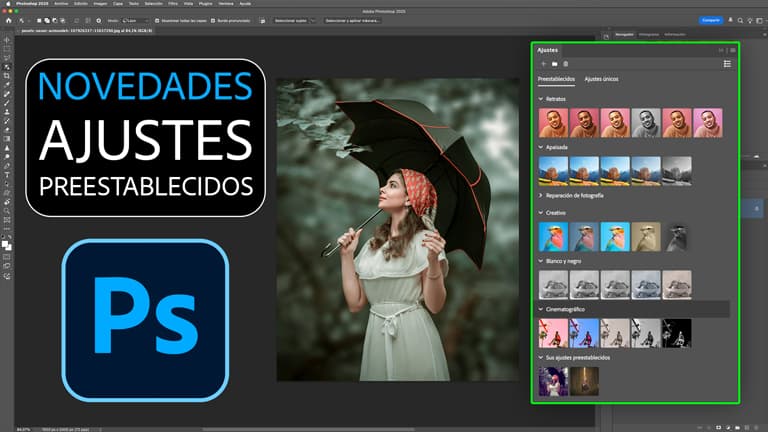Viewport: 768px width, 432px height.
Task: Select the Pen tool
Action: click(7, 166)
